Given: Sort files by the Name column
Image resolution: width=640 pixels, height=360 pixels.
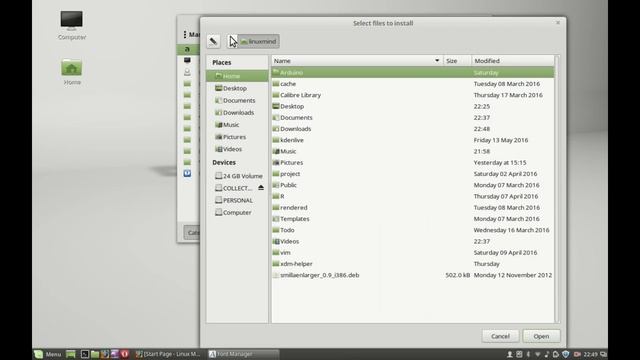Looking at the screenshot, I should click(x=357, y=61).
